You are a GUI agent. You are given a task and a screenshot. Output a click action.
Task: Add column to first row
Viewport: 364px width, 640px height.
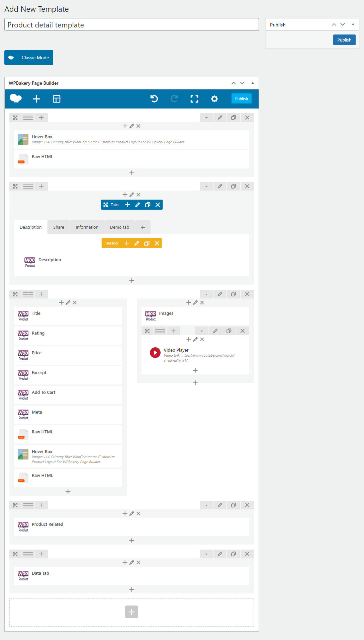tap(41, 118)
